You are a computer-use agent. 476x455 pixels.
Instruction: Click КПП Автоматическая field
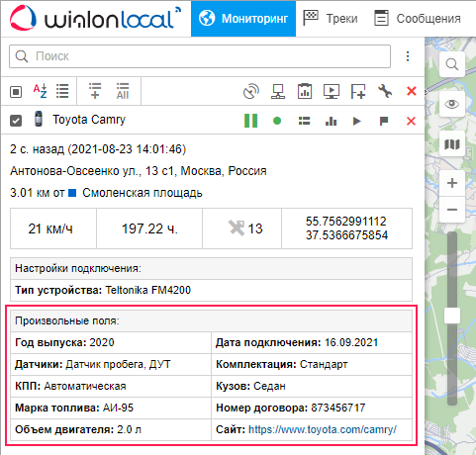[x=111, y=386]
